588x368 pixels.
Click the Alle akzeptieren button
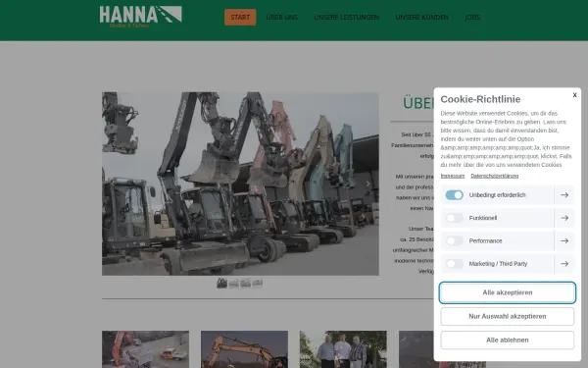(507, 292)
